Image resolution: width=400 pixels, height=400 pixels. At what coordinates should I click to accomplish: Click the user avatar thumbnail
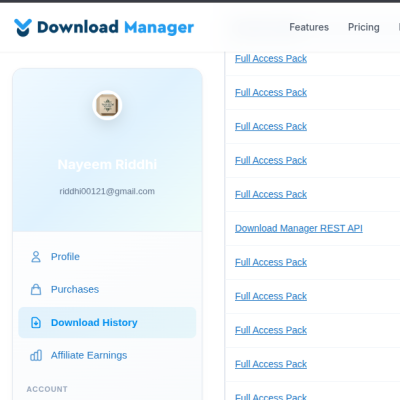pos(107,105)
